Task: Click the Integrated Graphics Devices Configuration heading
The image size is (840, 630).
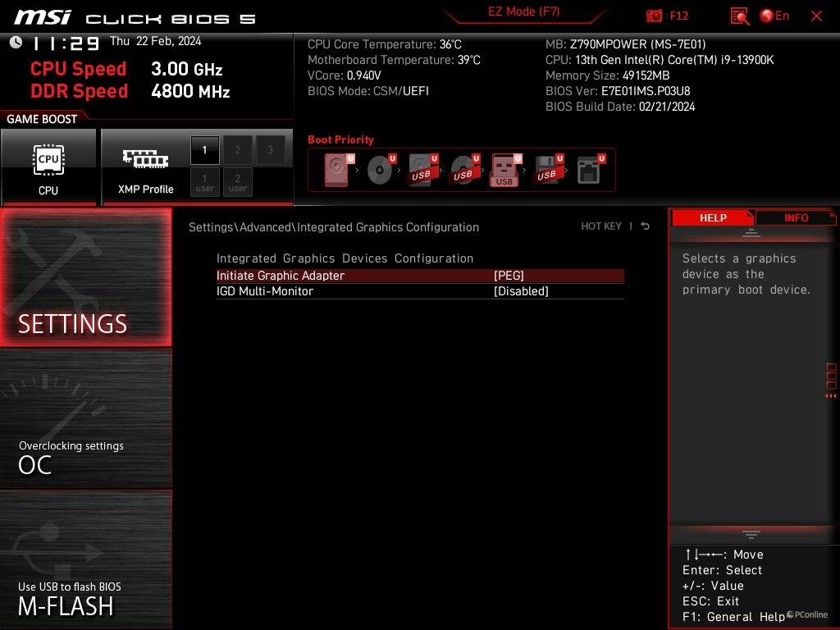Action: point(345,258)
